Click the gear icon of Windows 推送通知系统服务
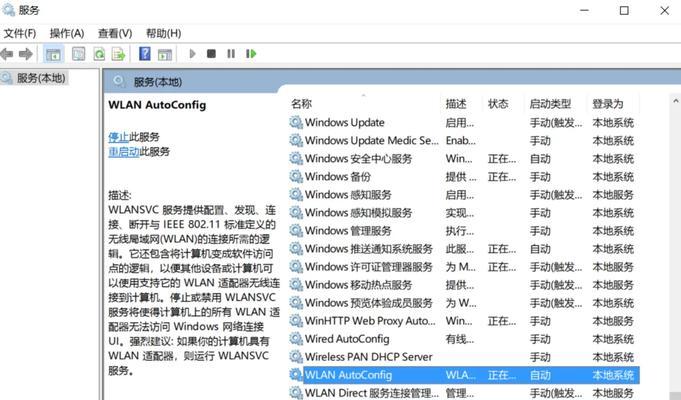The image size is (681, 400). click(296, 248)
